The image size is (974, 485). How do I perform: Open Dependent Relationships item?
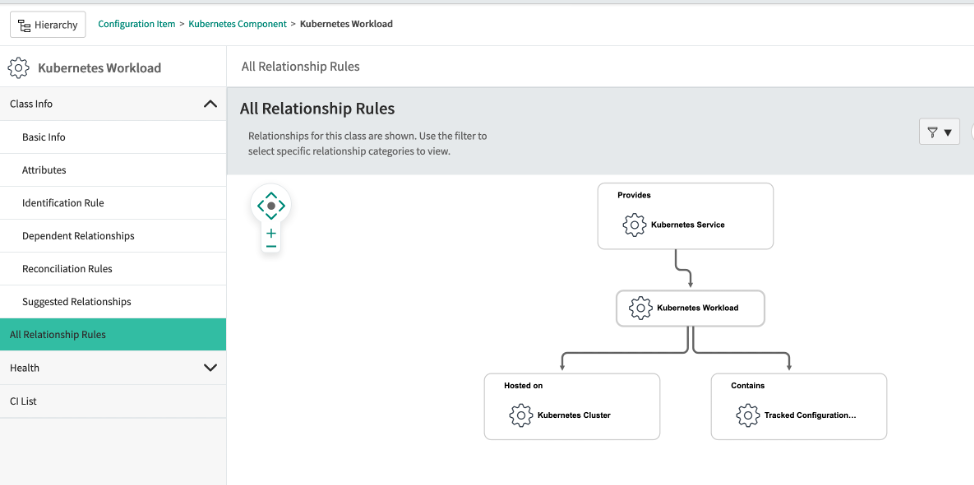(113, 236)
